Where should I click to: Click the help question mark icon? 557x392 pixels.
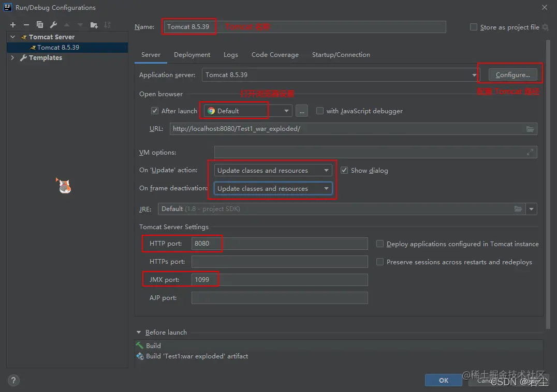pos(13,380)
